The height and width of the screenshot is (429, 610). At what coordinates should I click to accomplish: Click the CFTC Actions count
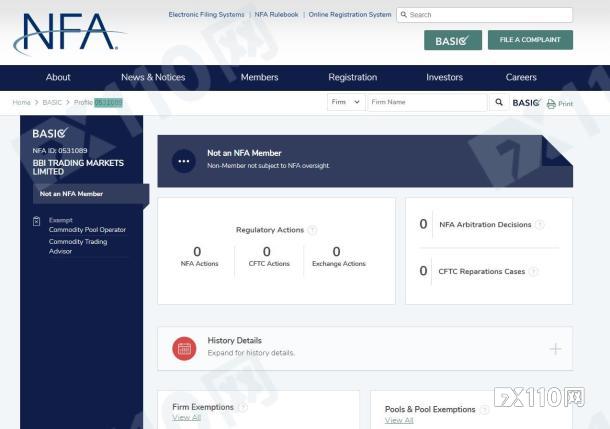(x=266, y=252)
